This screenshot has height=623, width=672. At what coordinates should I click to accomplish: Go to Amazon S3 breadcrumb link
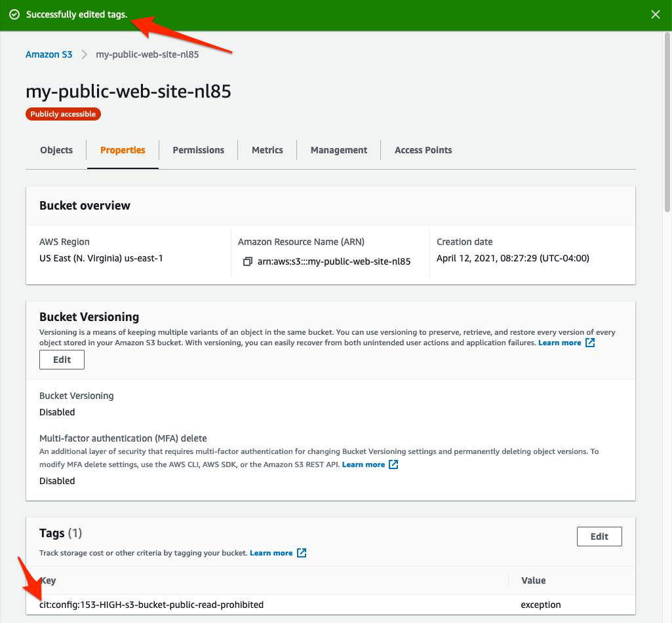click(49, 54)
